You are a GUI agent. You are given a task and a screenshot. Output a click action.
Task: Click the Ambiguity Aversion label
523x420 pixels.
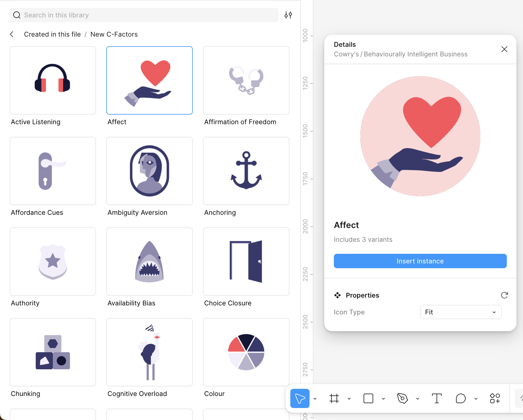point(137,212)
